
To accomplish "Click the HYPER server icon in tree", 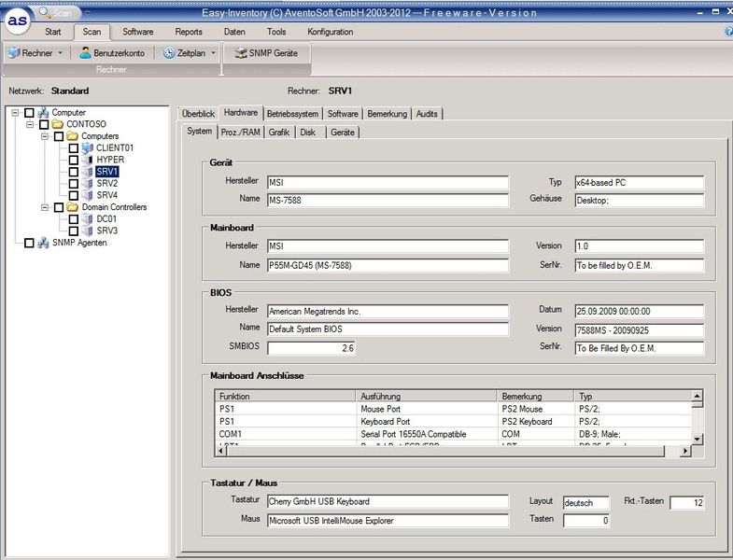I will 88,160.
